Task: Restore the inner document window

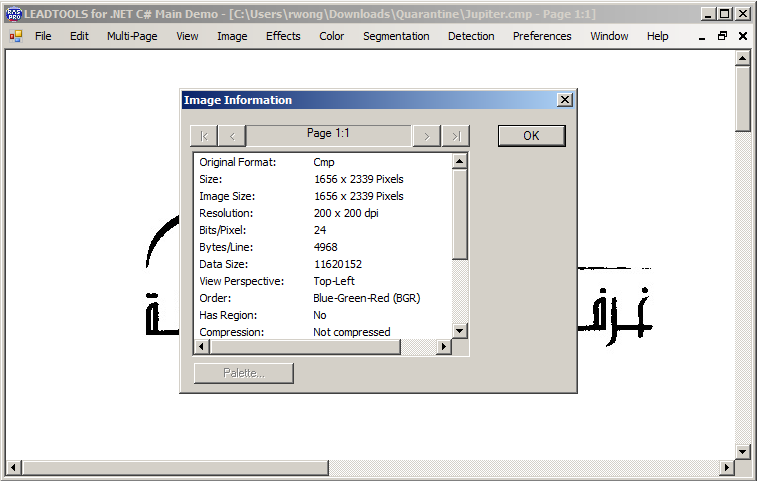Action: pos(722,36)
